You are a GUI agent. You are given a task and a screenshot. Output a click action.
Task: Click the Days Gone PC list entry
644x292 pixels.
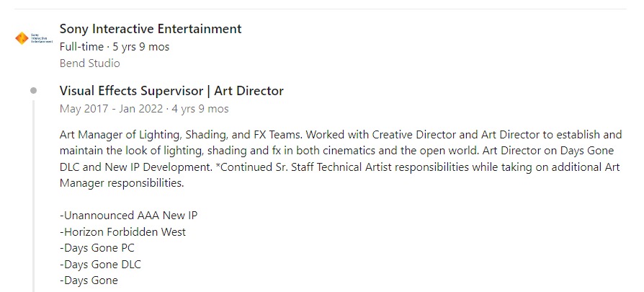pyautogui.click(x=97, y=248)
